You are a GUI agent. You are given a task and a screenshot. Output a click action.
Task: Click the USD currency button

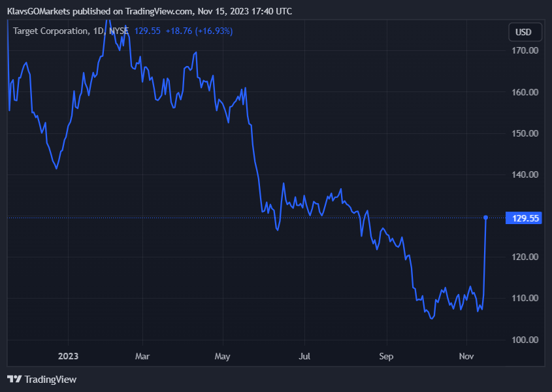click(x=525, y=32)
